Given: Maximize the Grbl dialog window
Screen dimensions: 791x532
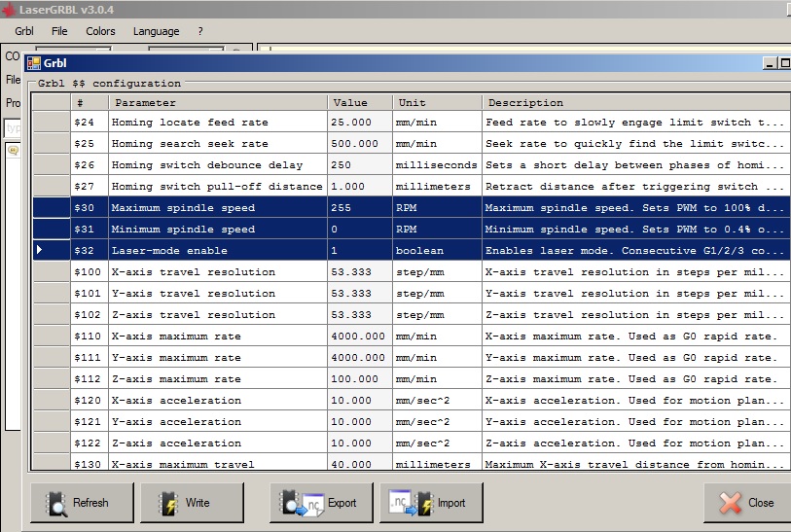Looking at the screenshot, I should coord(784,63).
